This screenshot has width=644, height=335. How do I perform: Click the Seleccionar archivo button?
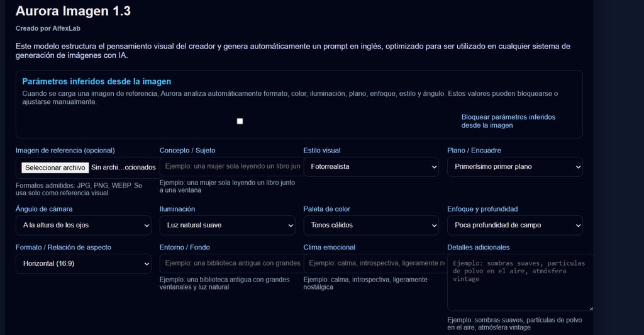[x=55, y=167]
